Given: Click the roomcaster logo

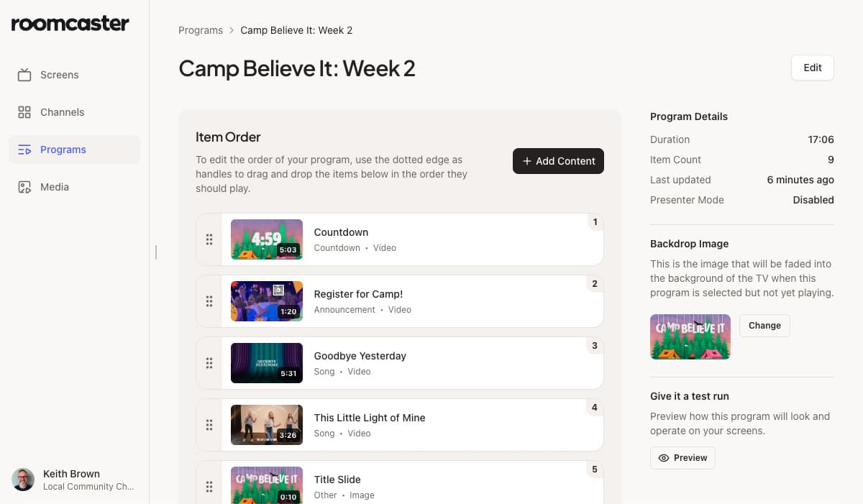Looking at the screenshot, I should (x=70, y=23).
